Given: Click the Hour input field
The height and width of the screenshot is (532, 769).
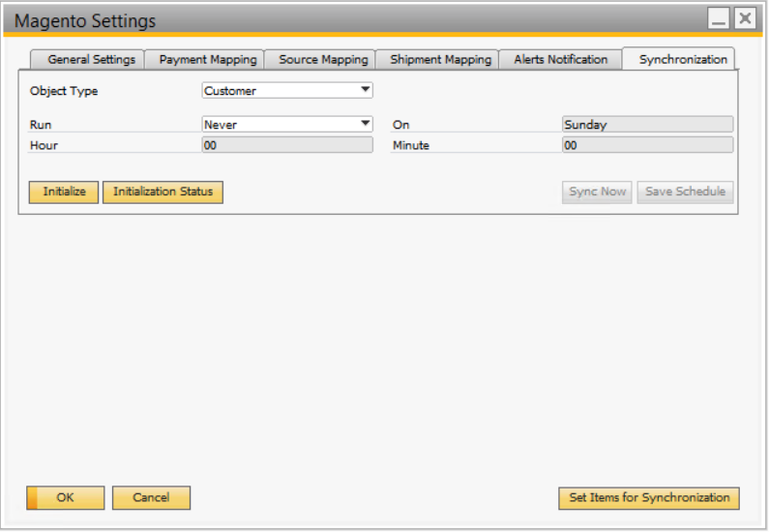Looking at the screenshot, I should (287, 145).
